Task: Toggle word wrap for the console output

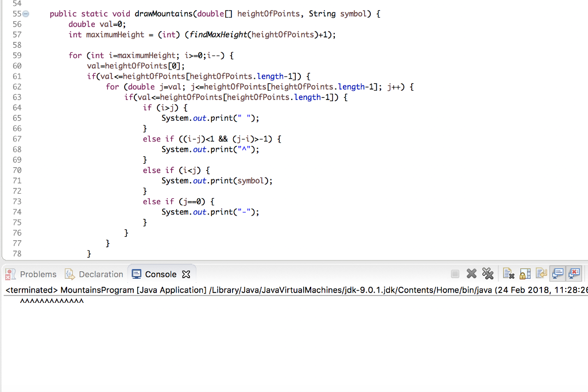Action: (x=541, y=274)
